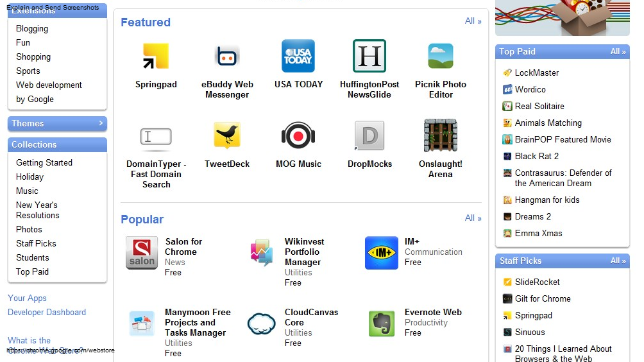The height and width of the screenshot is (362, 644).
Task: Open the Dreams 2 listing
Action: coord(532,216)
